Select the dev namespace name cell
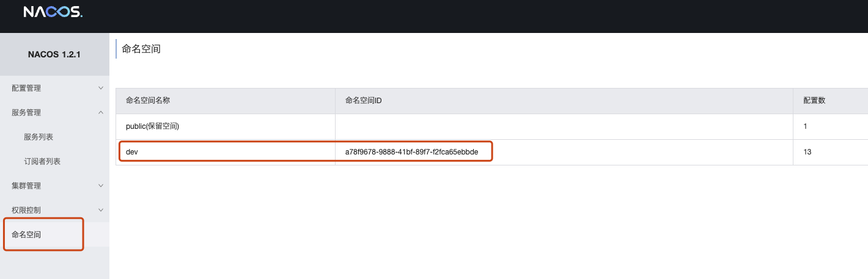Viewport: 868px width, 279px height. click(x=131, y=152)
